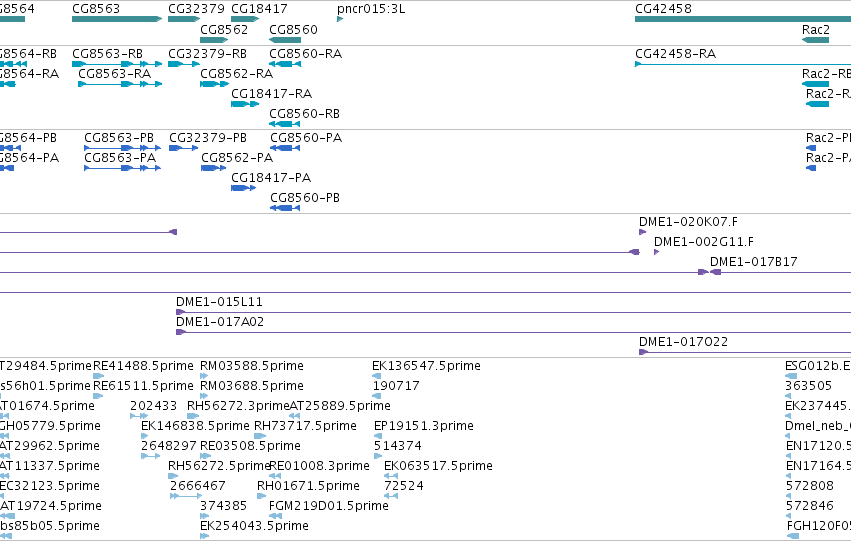Click the DME1-017O22 clone label

(683, 342)
